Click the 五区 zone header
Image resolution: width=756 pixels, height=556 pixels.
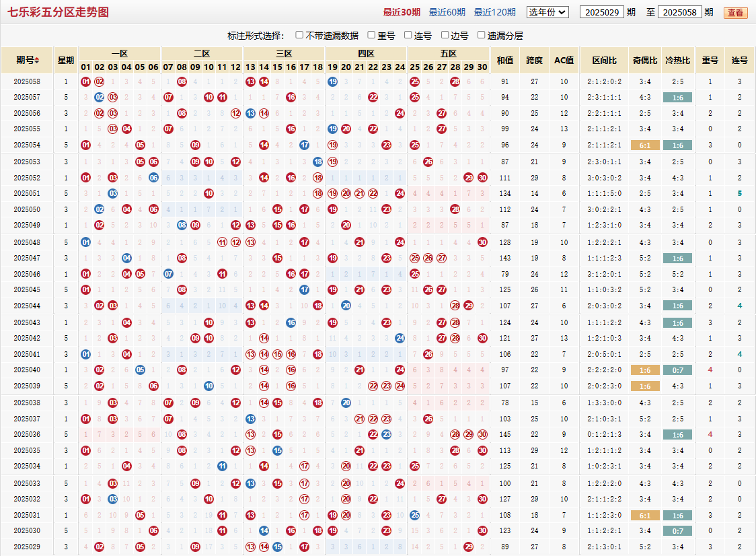click(x=449, y=54)
